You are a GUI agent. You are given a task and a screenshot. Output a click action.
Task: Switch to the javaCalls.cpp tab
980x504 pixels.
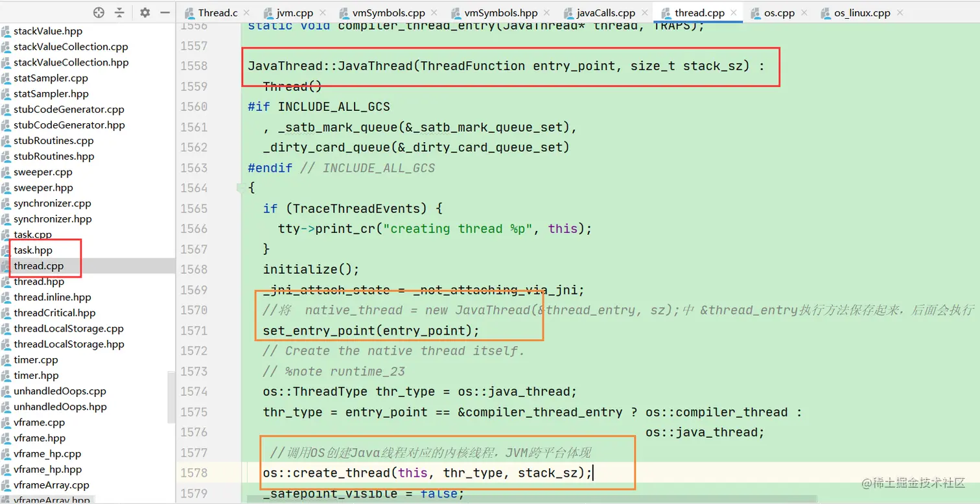click(606, 12)
